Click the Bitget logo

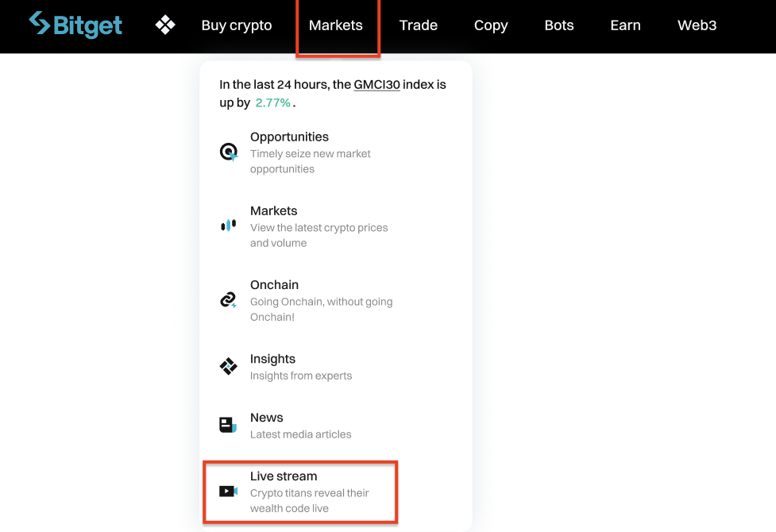[x=75, y=25]
